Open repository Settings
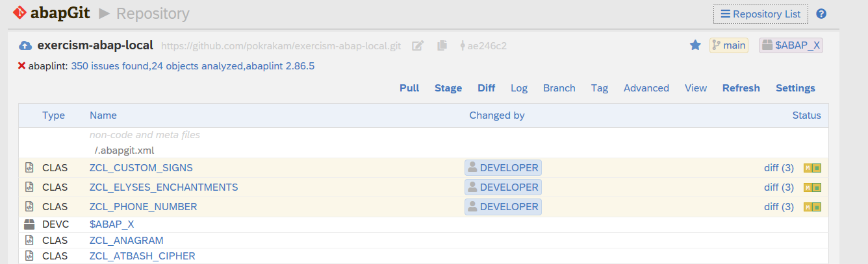This screenshot has height=264, width=868. [795, 88]
